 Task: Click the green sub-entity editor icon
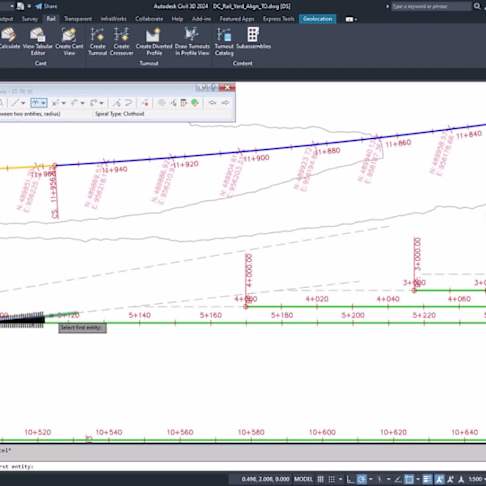coord(195,103)
